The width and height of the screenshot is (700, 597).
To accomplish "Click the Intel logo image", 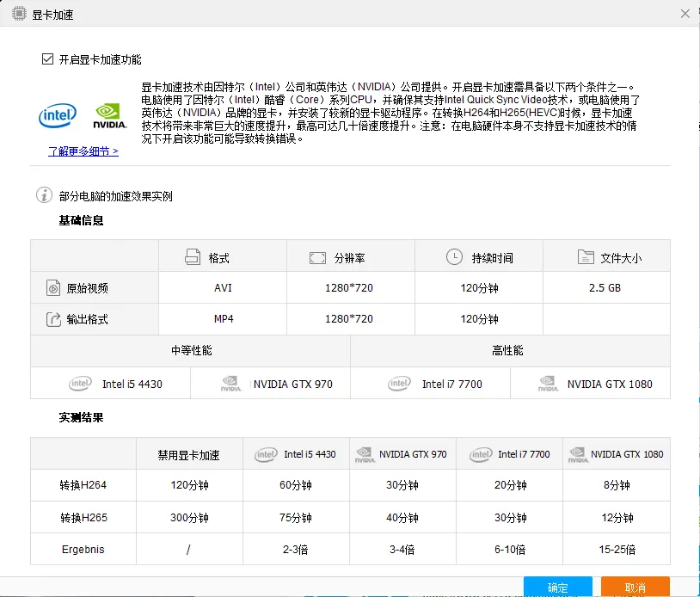I will (58, 115).
